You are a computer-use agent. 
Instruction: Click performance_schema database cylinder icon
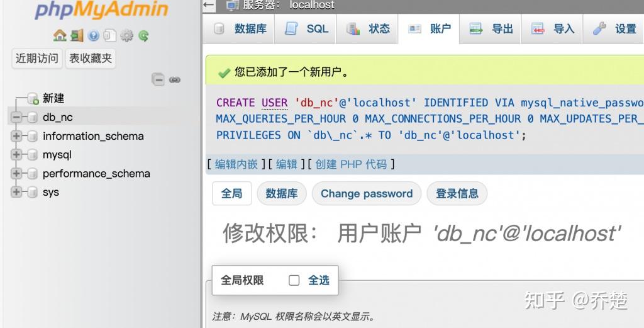[33, 174]
